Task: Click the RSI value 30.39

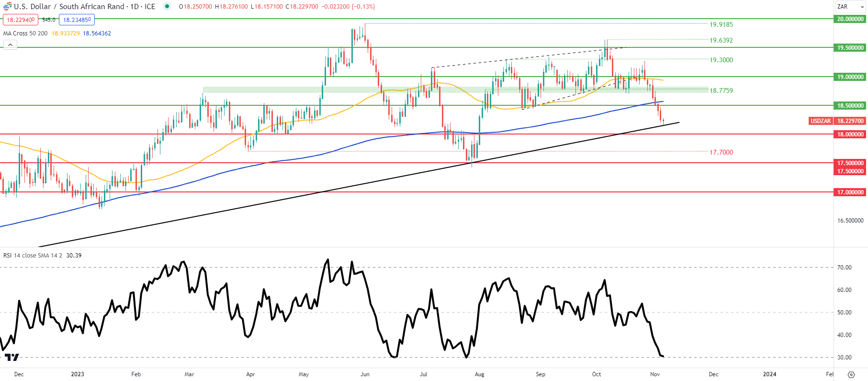Action: 74,256
